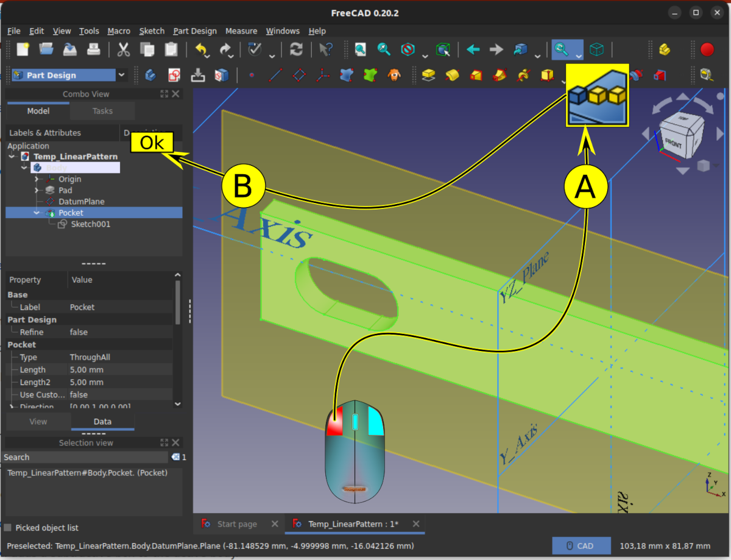Click the Pad tool icon
This screenshot has width=731, height=560.
click(429, 75)
